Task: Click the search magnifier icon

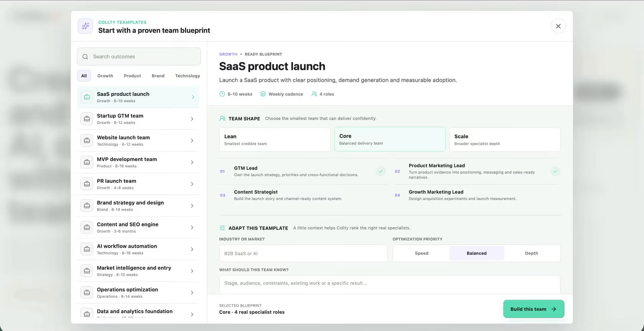Action: click(x=85, y=57)
